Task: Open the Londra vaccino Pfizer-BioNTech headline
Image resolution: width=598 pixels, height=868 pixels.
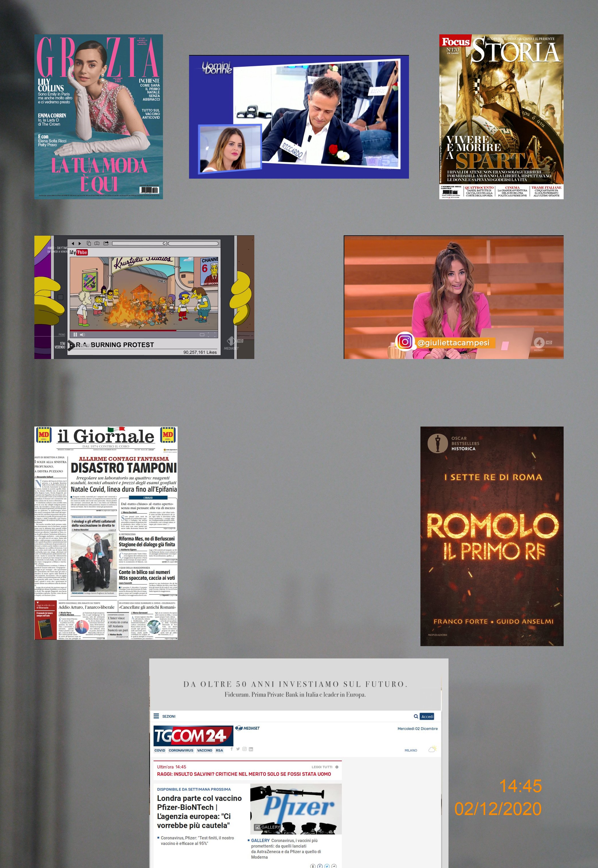Action: [199, 811]
